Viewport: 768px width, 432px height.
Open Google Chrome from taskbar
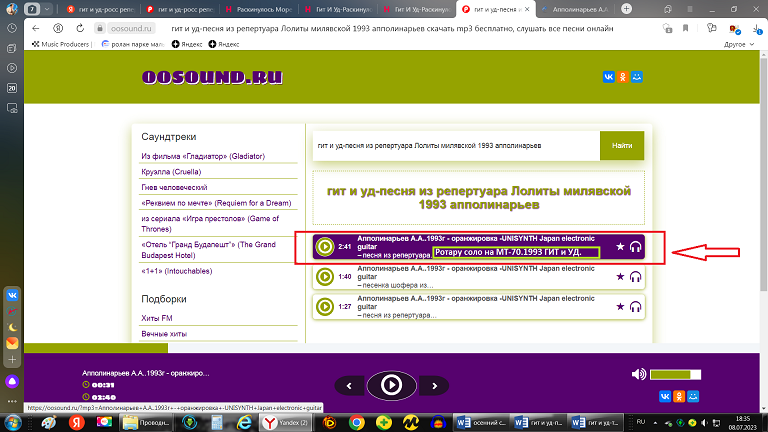click(x=357, y=422)
